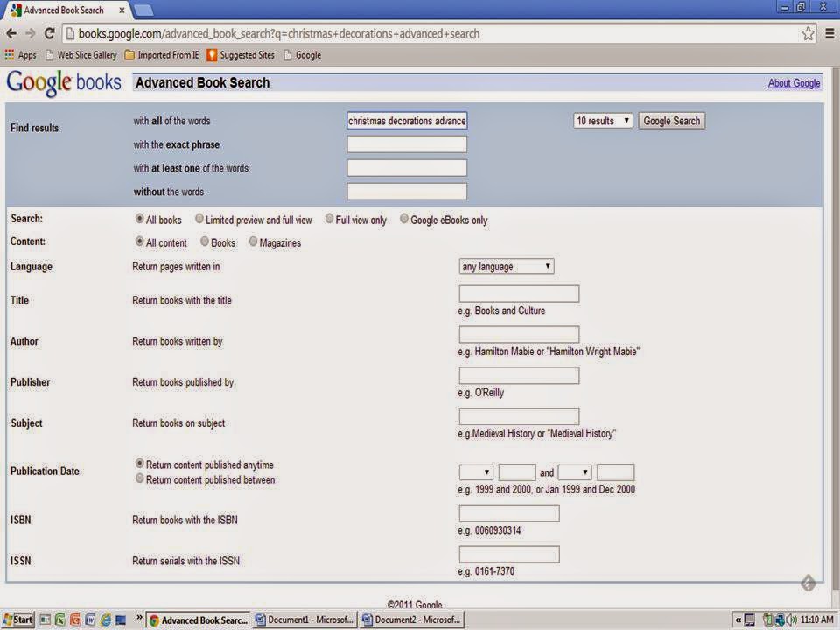
Task: Open the end month dropdown for publication date
Action: [x=575, y=472]
